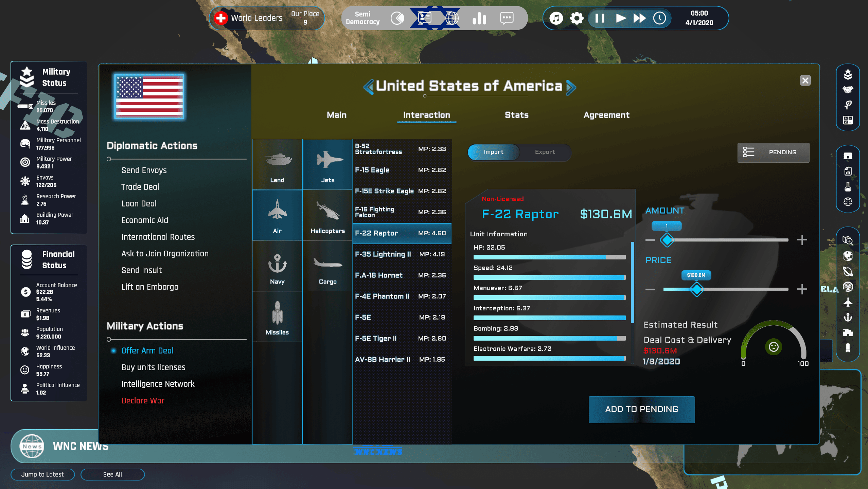Click the AMOUNT slider handle
Image resolution: width=868 pixels, height=489 pixels.
667,240
